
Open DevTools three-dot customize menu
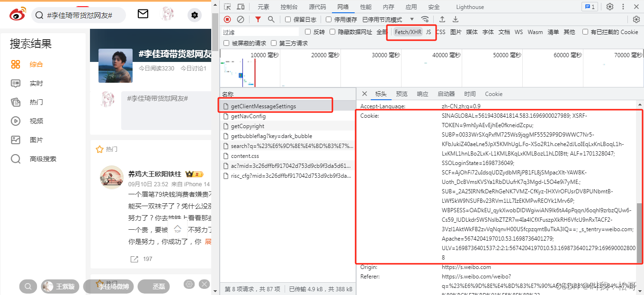(624, 7)
